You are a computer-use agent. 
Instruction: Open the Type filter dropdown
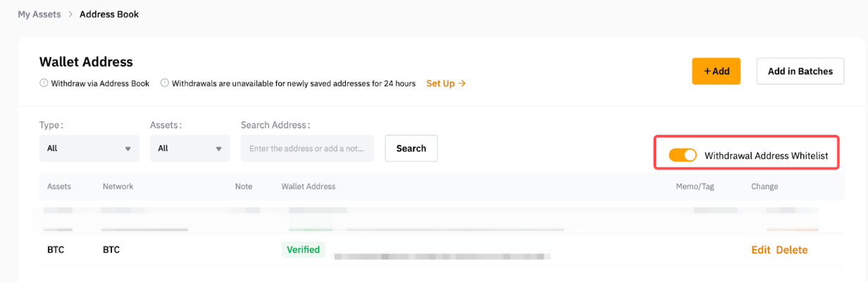tap(89, 148)
